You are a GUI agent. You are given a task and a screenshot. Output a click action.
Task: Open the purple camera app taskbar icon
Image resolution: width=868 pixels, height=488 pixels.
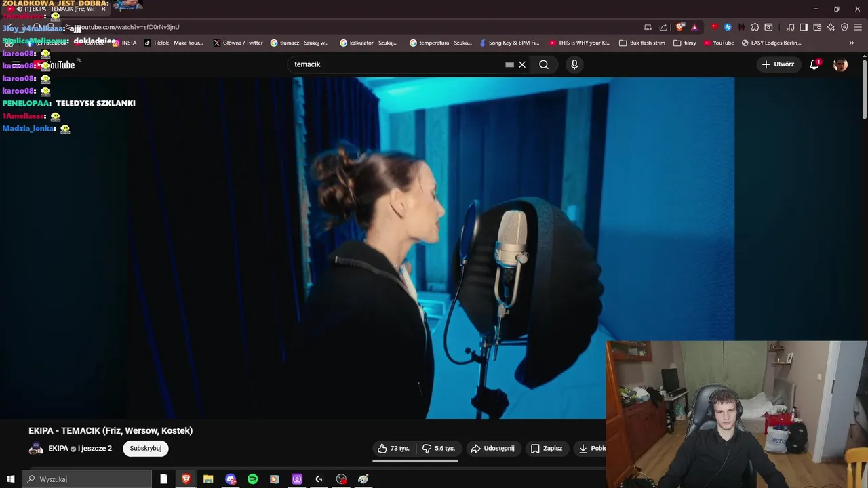[x=297, y=479]
